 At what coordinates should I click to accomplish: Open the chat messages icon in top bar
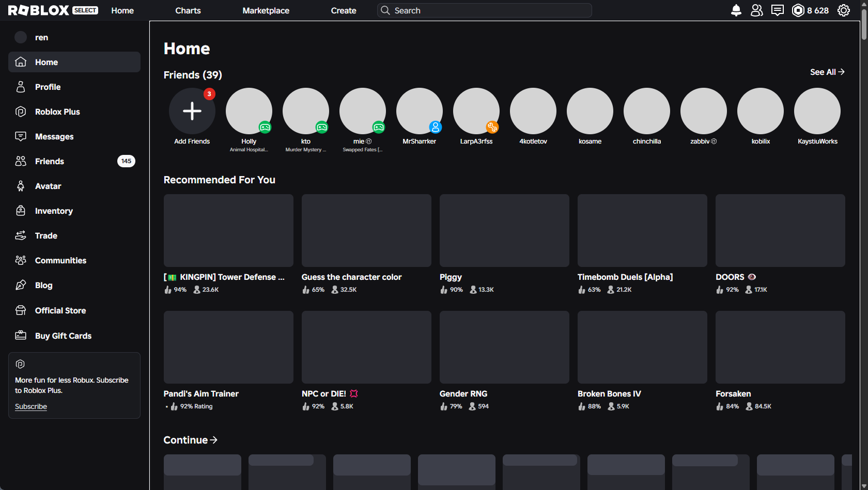point(778,10)
